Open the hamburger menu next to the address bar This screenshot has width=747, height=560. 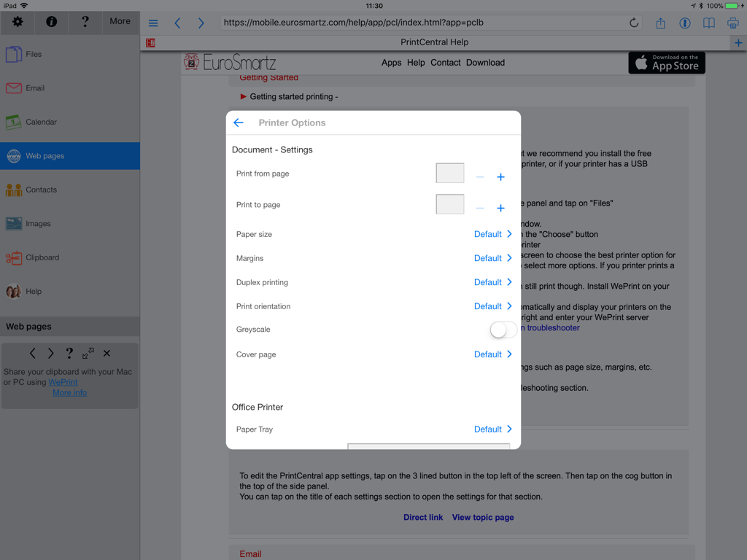point(152,23)
